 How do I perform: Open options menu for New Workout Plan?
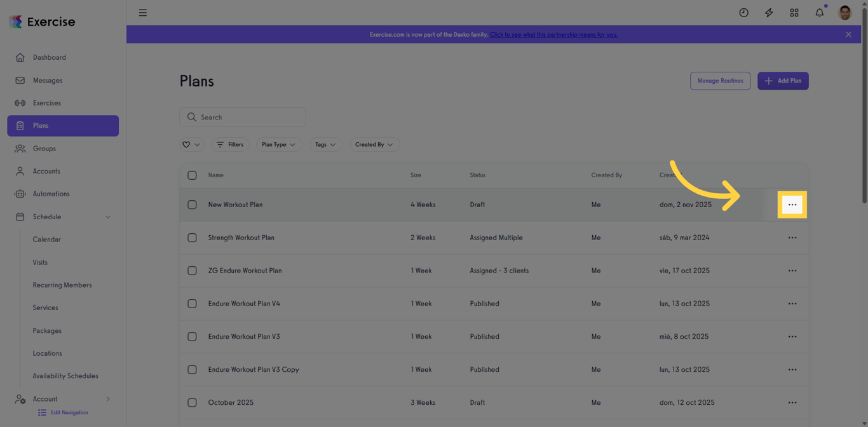pos(792,205)
